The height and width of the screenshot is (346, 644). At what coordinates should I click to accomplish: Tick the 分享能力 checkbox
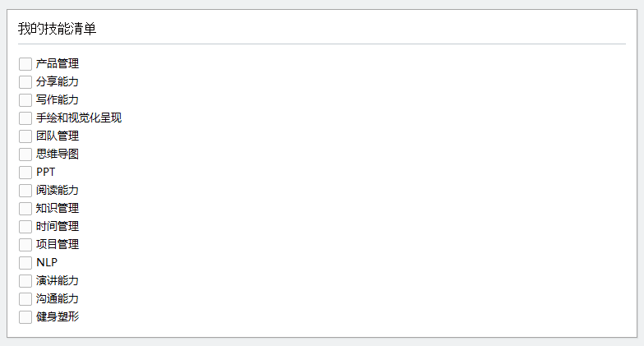(x=25, y=82)
